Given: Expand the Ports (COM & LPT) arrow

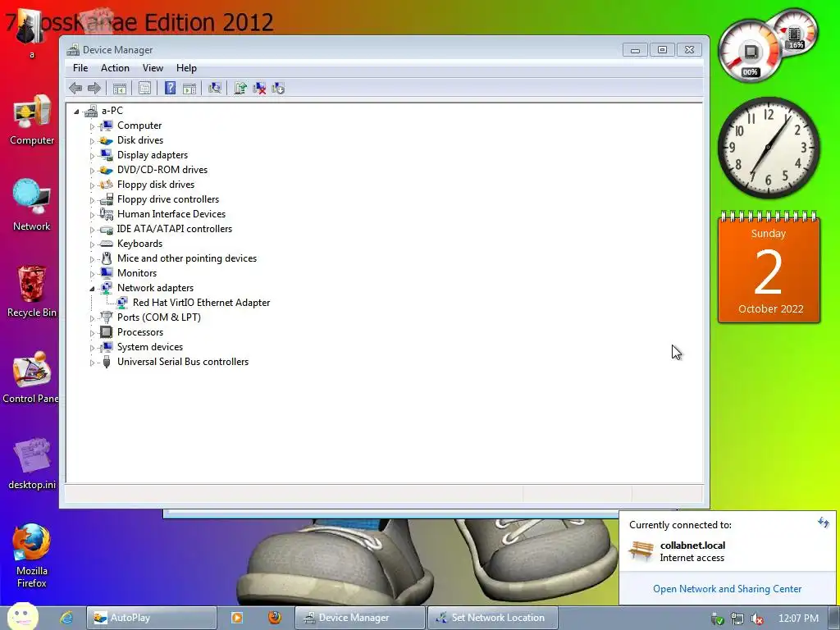Looking at the screenshot, I should [x=92, y=318].
